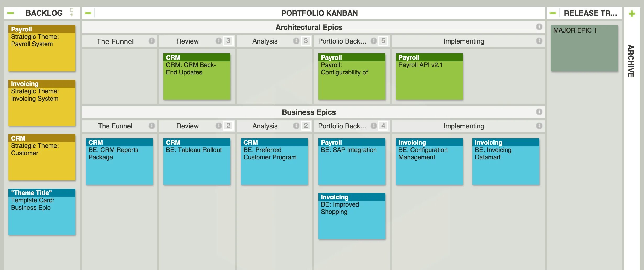Open the MAJOR EPIC 1 card
Screen dimensions: 644x270
[x=584, y=48]
